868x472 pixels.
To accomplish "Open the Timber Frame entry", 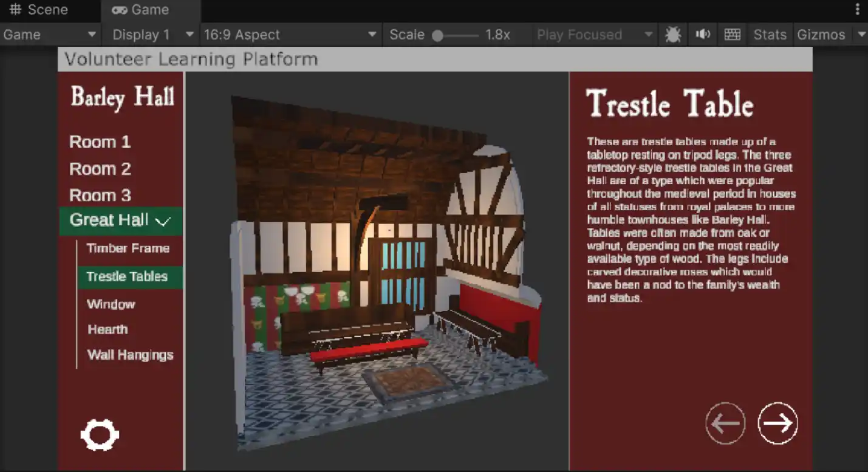I will click(x=128, y=248).
